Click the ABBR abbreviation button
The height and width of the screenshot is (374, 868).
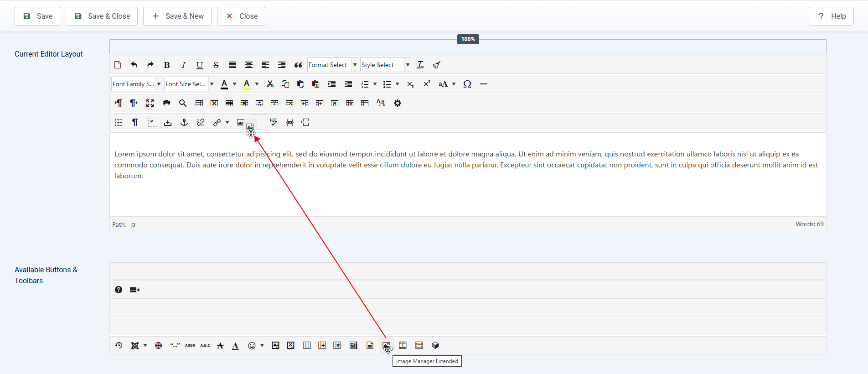point(190,345)
